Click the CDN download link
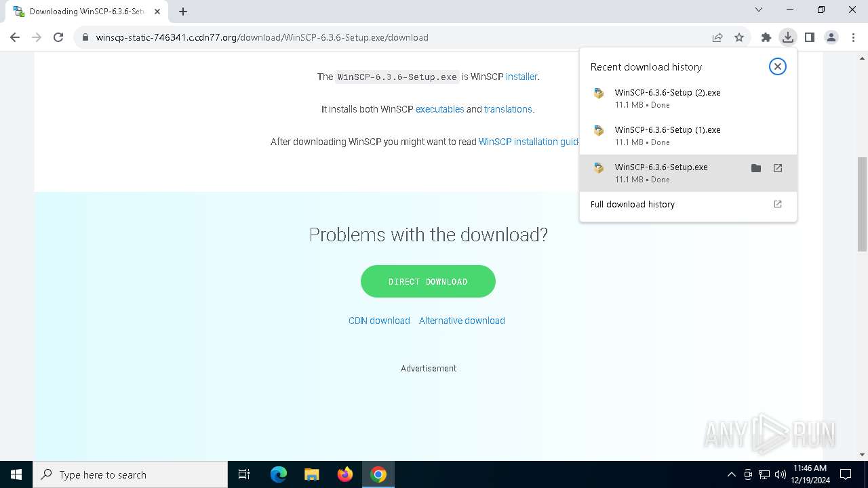 (x=379, y=321)
